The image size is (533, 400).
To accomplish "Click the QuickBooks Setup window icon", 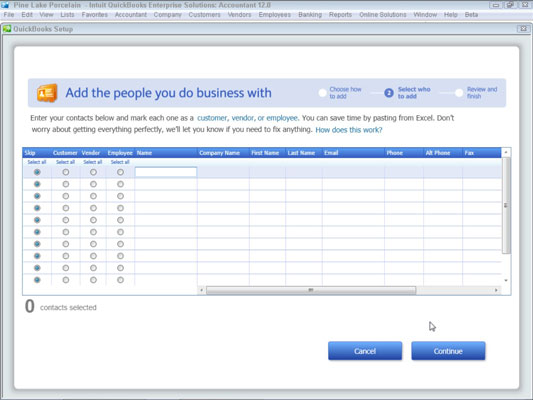I will coord(7,29).
